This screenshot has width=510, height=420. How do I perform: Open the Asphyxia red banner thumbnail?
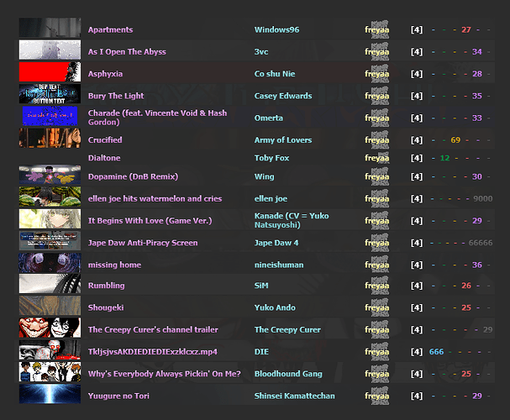(50, 73)
